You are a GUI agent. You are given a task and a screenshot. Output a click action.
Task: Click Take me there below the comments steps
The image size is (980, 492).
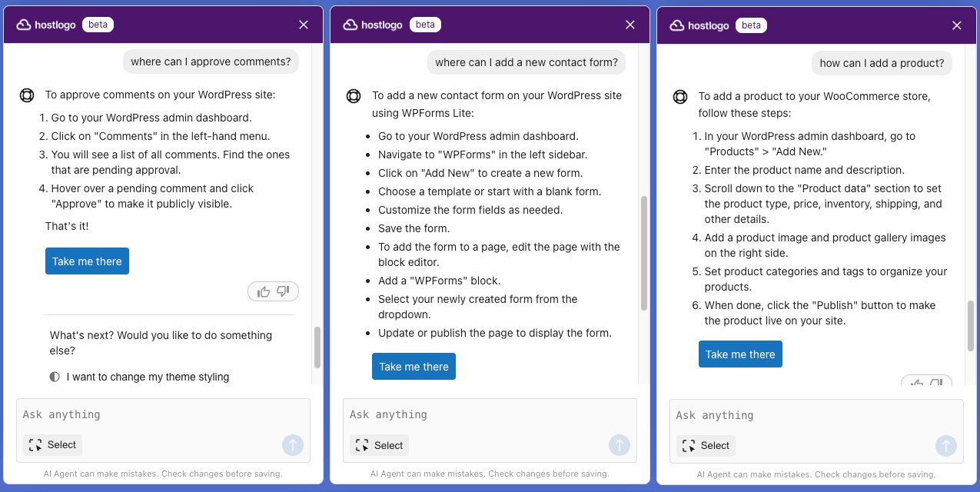(87, 261)
